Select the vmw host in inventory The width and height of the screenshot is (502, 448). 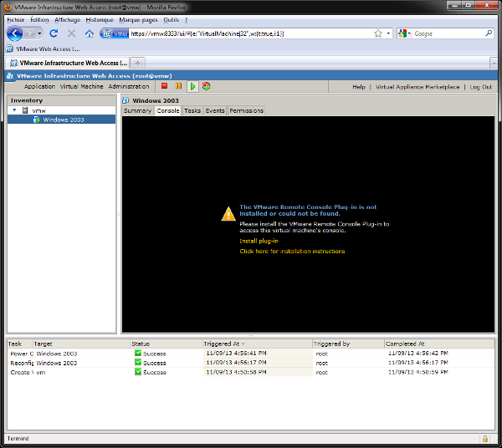coord(39,110)
